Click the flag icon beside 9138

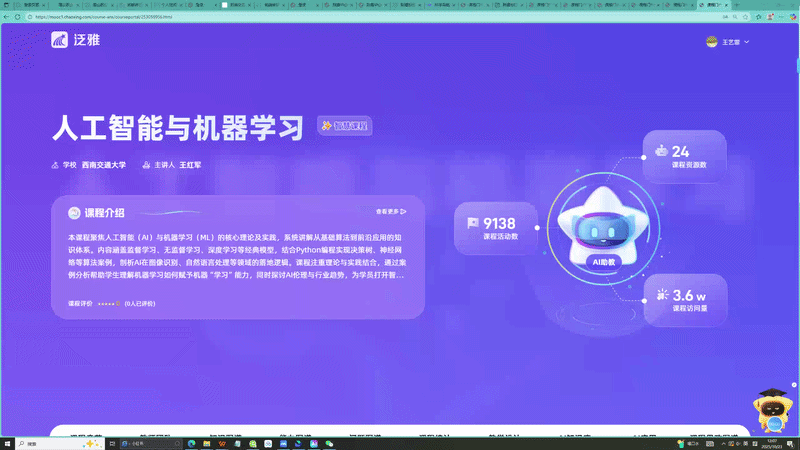tap(472, 223)
